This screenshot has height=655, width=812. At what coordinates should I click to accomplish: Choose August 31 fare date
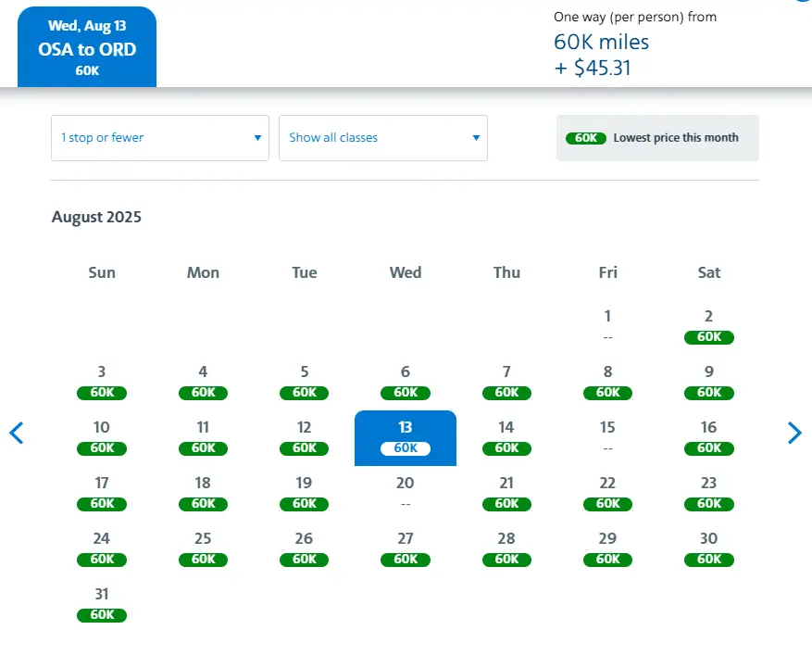tap(102, 604)
